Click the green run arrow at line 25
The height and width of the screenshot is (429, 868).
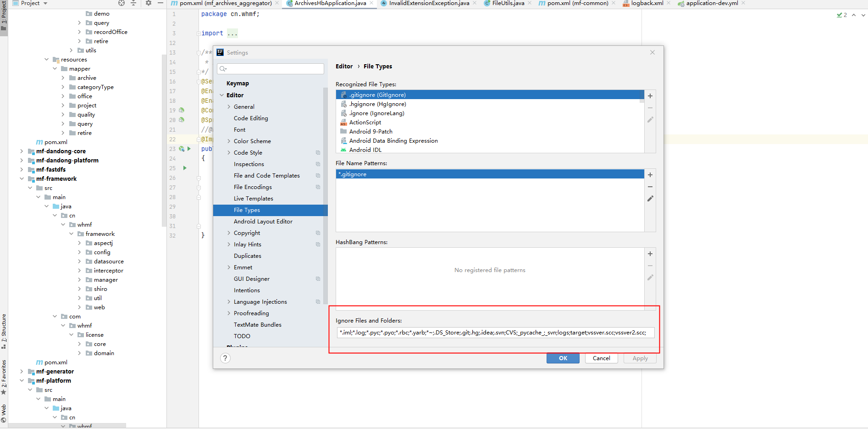[185, 168]
